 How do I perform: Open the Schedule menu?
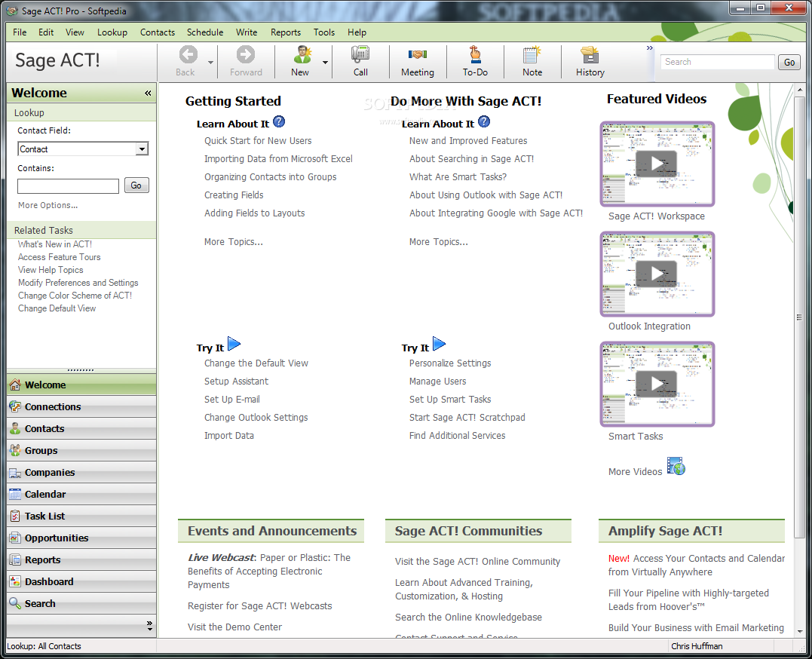click(x=205, y=32)
